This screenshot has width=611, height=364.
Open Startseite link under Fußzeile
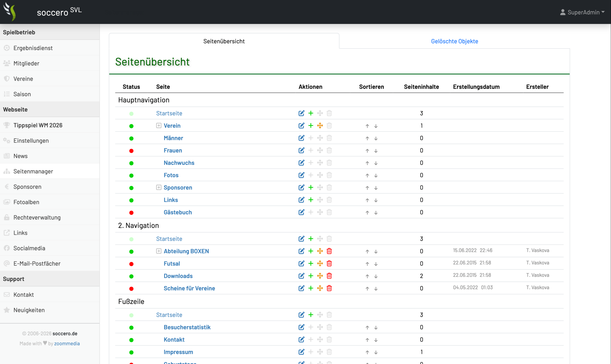click(x=169, y=315)
